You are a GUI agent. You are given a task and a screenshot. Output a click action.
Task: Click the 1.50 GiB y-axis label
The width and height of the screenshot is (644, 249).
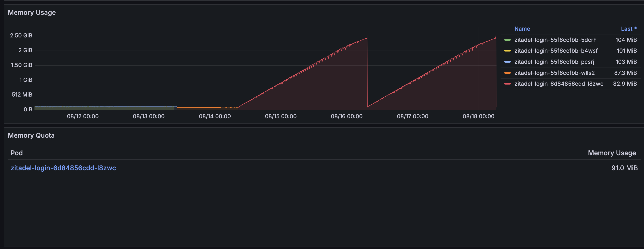click(x=22, y=65)
